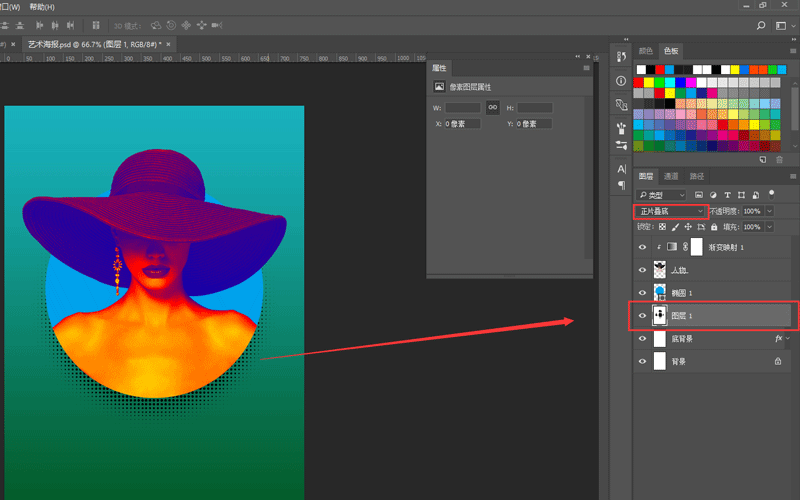Hide the 背景 layer
The image size is (800, 500).
coord(642,361)
